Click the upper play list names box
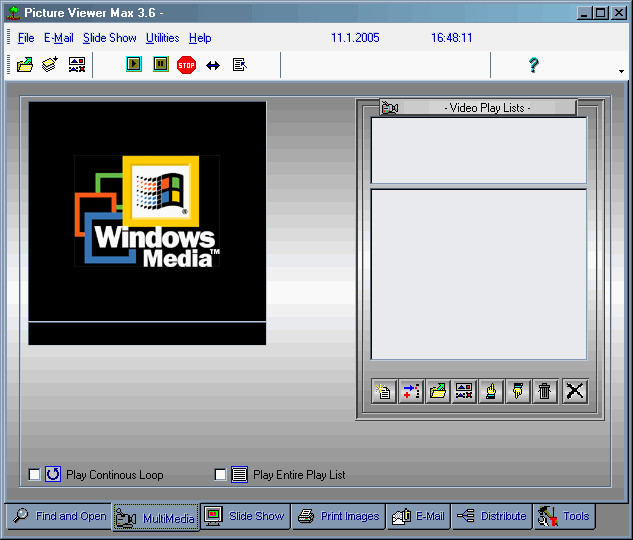The width and height of the screenshot is (633, 540). click(x=479, y=151)
